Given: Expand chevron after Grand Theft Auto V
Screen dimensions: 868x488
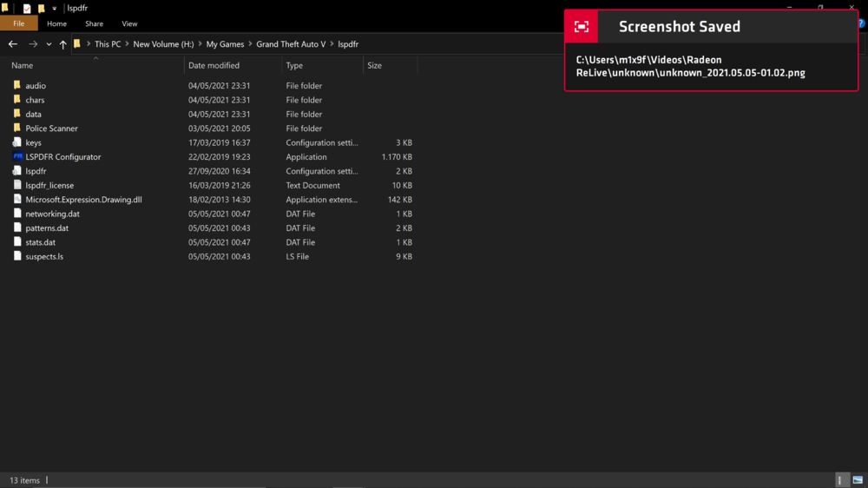Looking at the screenshot, I should click(332, 44).
